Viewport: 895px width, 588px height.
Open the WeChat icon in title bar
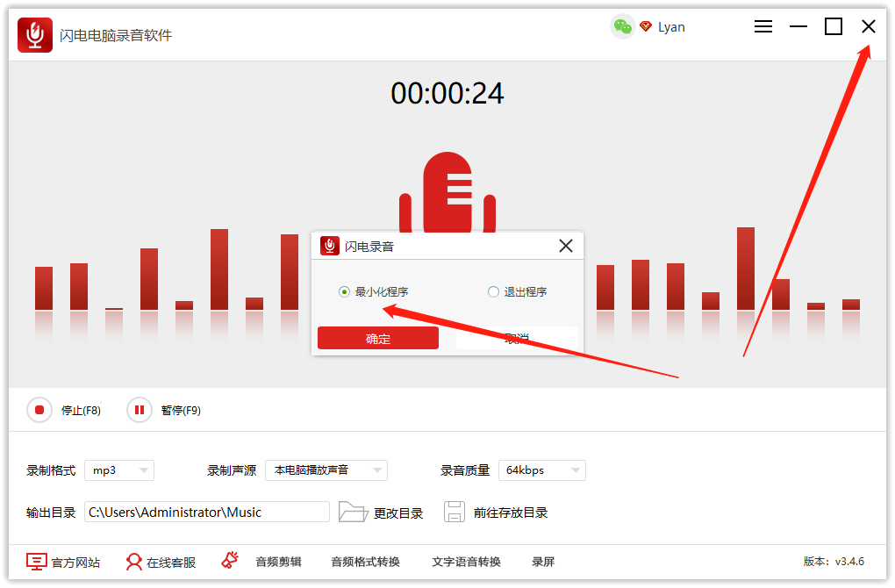(x=622, y=27)
